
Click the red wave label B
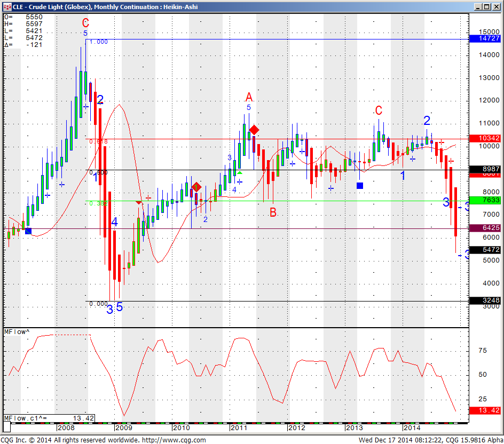pyautogui.click(x=273, y=213)
